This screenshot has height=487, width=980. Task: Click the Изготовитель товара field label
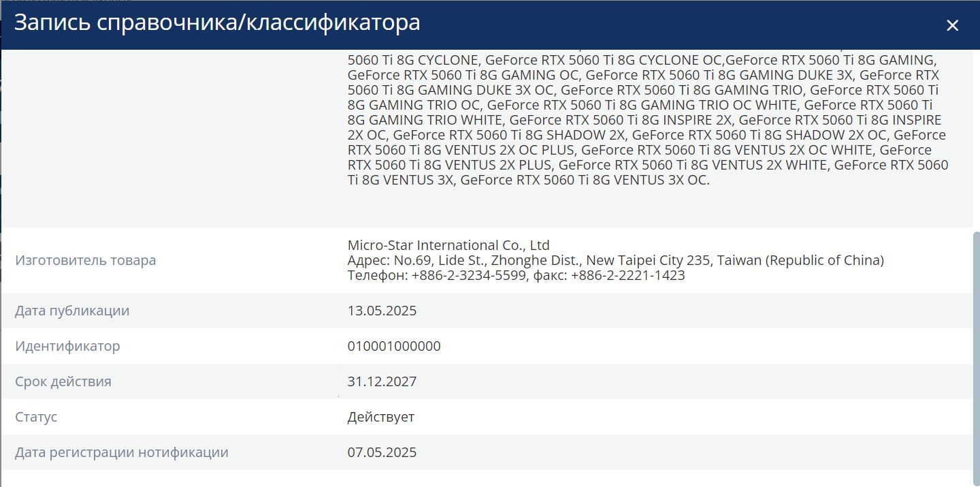click(x=86, y=260)
